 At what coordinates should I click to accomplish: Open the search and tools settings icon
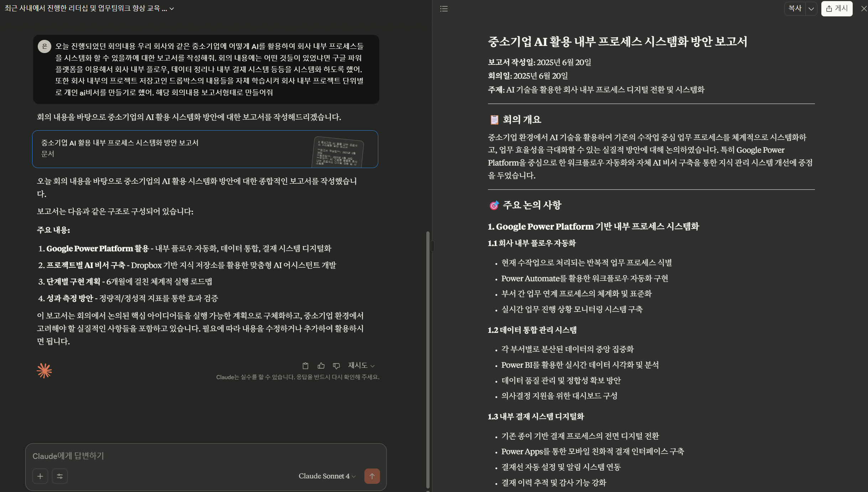pyautogui.click(x=60, y=476)
